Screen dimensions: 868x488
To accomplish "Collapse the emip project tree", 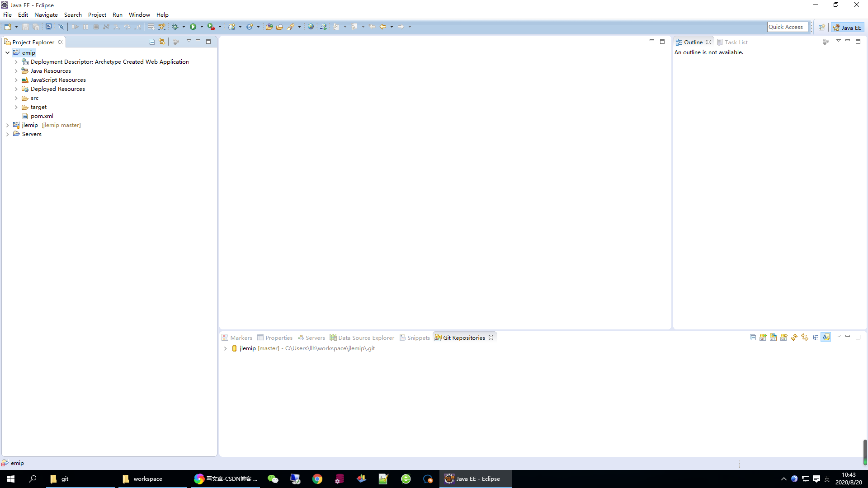I will coord(7,52).
